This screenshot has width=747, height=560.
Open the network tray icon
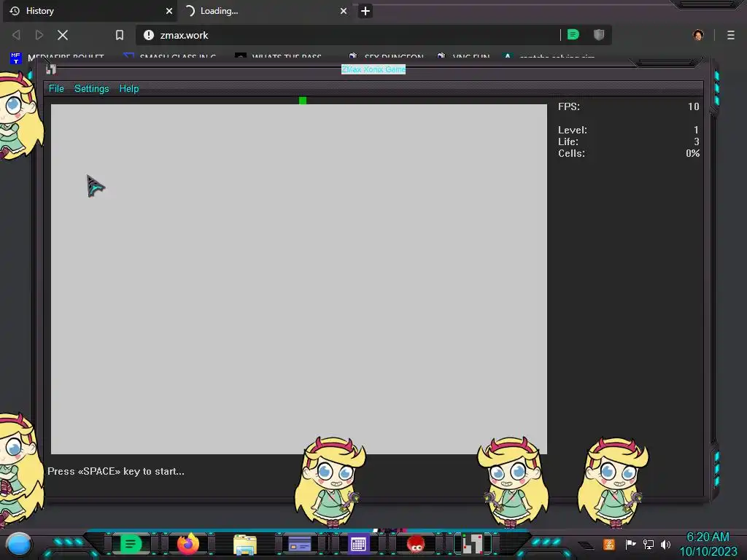click(649, 544)
